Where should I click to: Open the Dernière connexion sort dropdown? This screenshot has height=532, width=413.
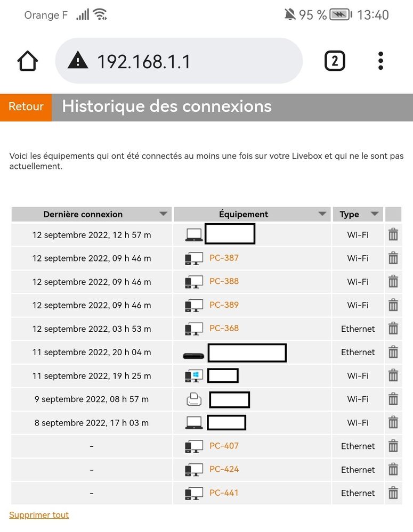click(x=163, y=214)
